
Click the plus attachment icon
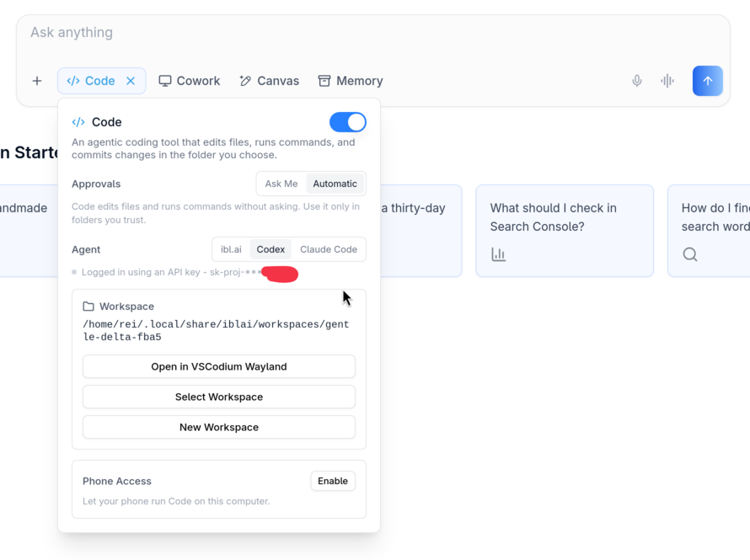[x=37, y=81]
